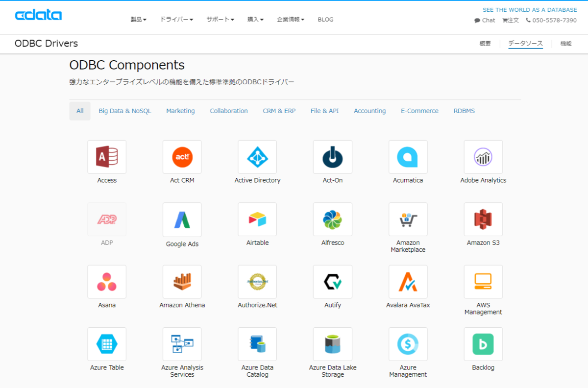The height and width of the screenshot is (388, 588).
Task: Open the サポート dropdown menu
Action: (220, 20)
